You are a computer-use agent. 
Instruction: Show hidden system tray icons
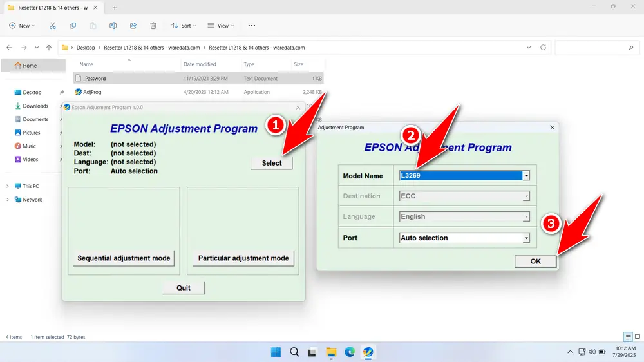pos(570,352)
